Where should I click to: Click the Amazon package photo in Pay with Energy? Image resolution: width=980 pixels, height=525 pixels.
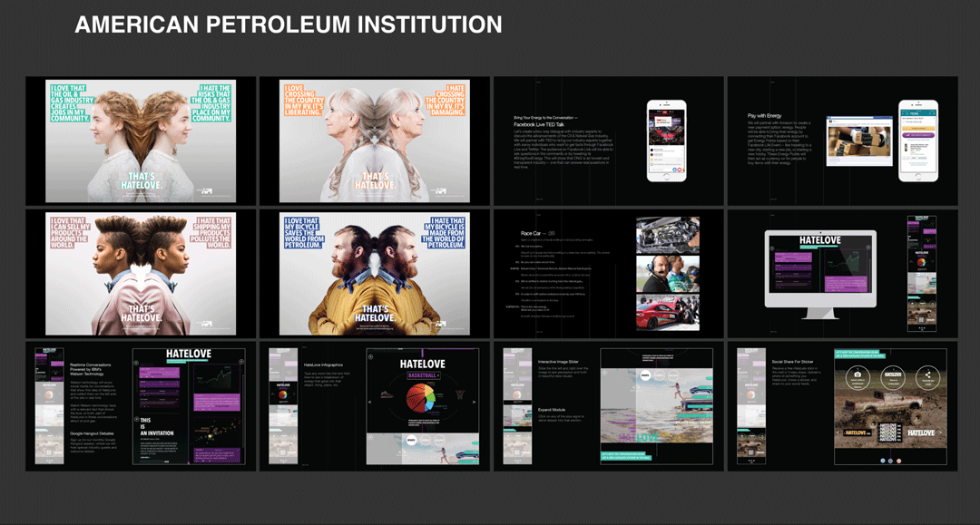pyautogui.click(x=859, y=141)
